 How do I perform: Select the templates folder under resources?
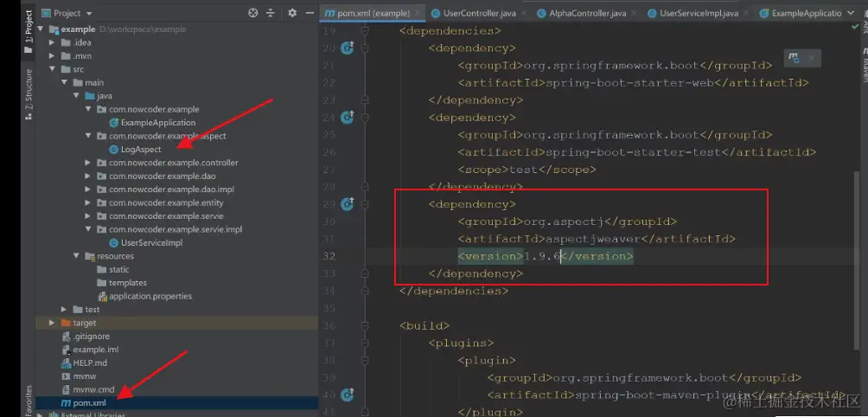pyautogui.click(x=128, y=282)
